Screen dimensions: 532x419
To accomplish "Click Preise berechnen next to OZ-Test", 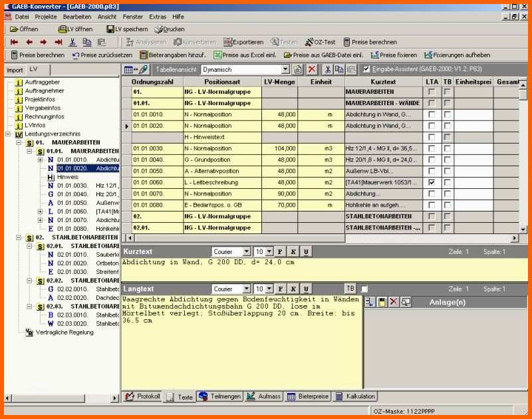I will (x=370, y=42).
